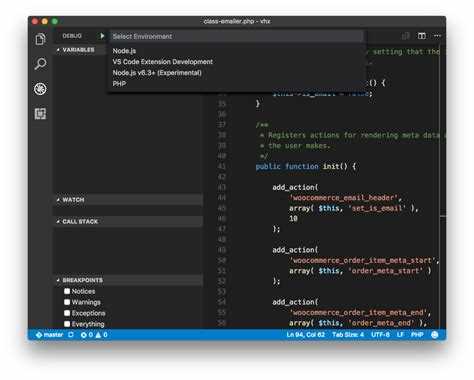Enable the Warnings breakpoint checkbox

click(x=67, y=302)
